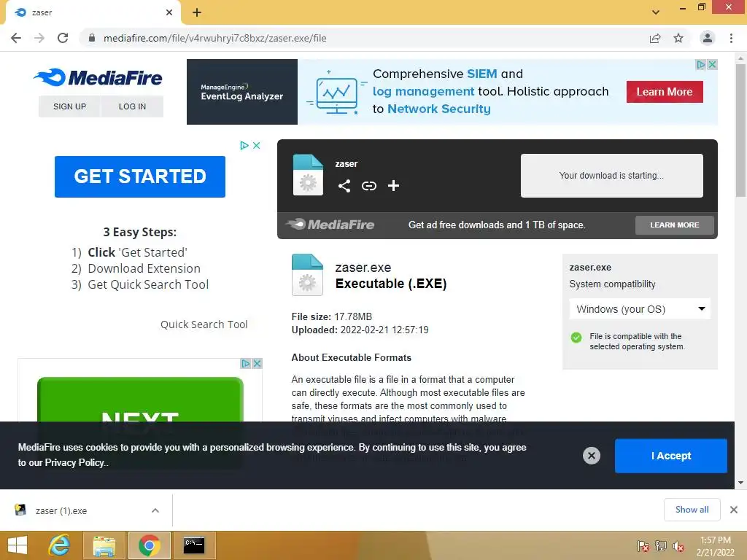Click the browser back arrow
747x560 pixels.
click(16, 38)
